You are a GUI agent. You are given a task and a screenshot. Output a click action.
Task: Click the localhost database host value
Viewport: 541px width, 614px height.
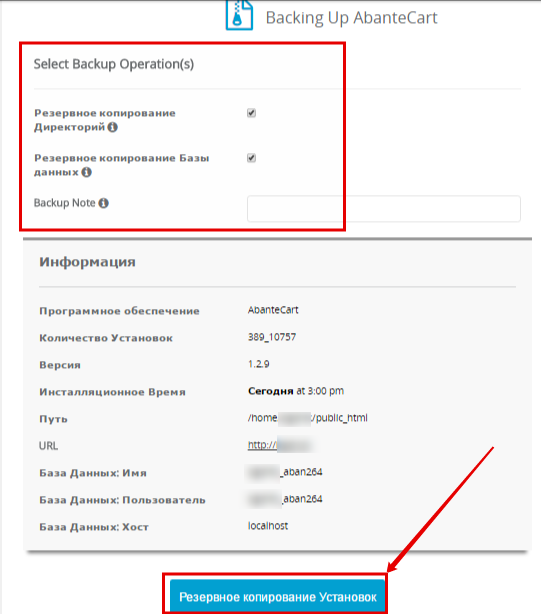(268, 526)
